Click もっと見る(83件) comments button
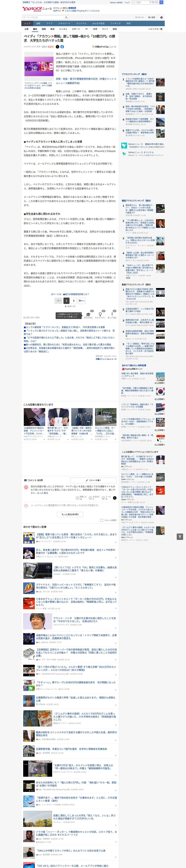The height and width of the screenshot is (868, 186). coord(70,515)
